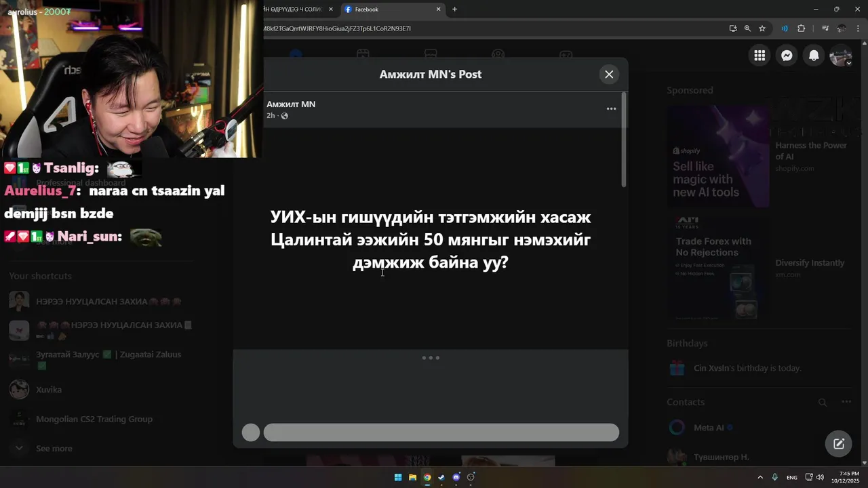Close the Facebook browser tab
The width and height of the screenshot is (868, 488).
point(438,9)
